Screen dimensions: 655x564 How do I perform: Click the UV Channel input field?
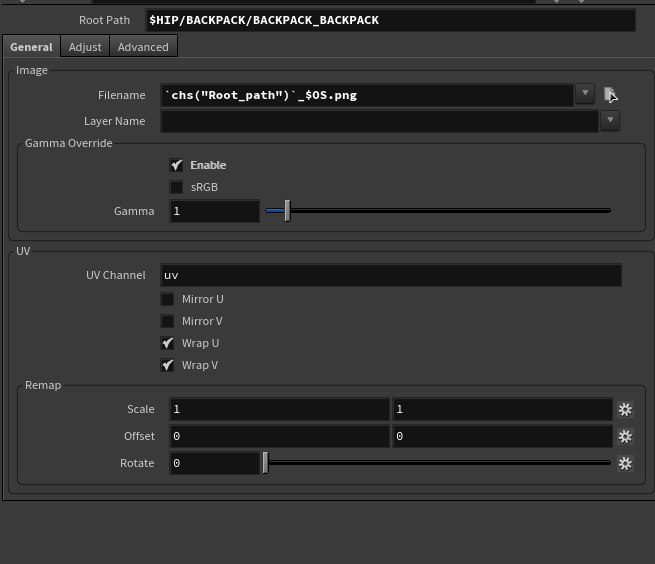pyautogui.click(x=391, y=275)
